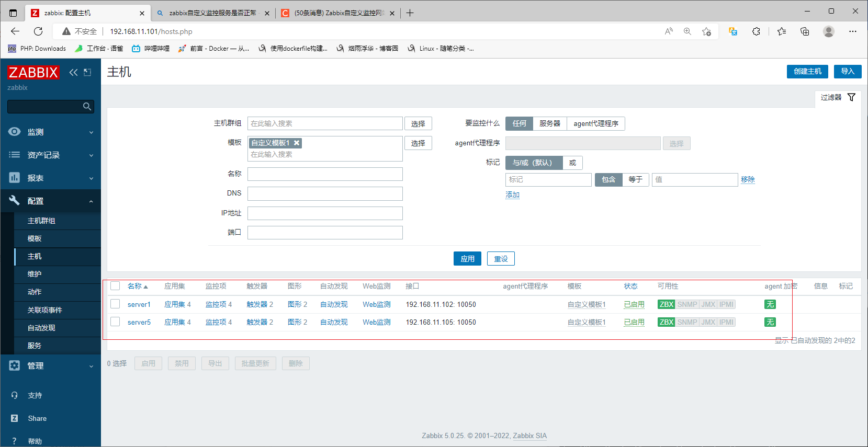Screen dimensions: 868x447
Task: Open the translate extension icon
Action: (733, 31)
